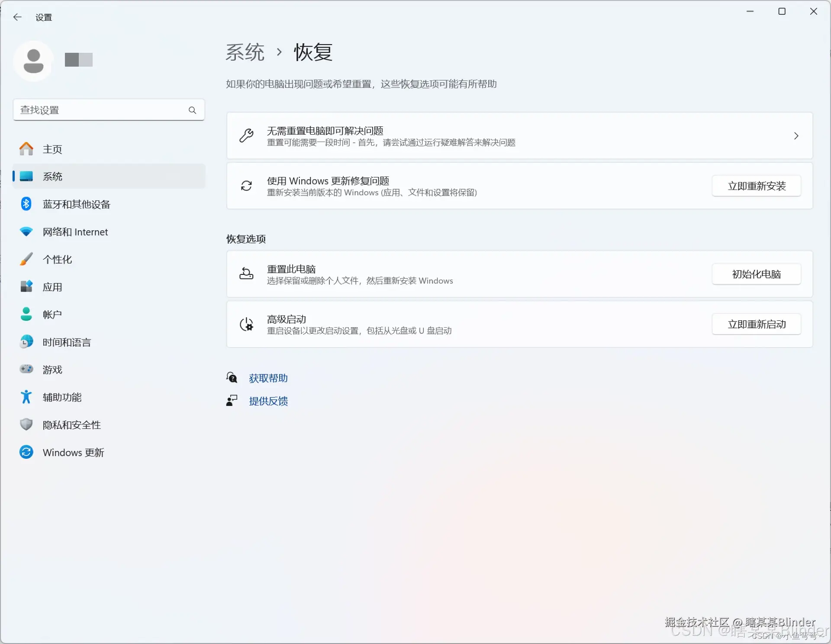Expand the 无需重置电脑即可解决问题 chevron
This screenshot has width=831, height=644.
pyautogui.click(x=796, y=136)
